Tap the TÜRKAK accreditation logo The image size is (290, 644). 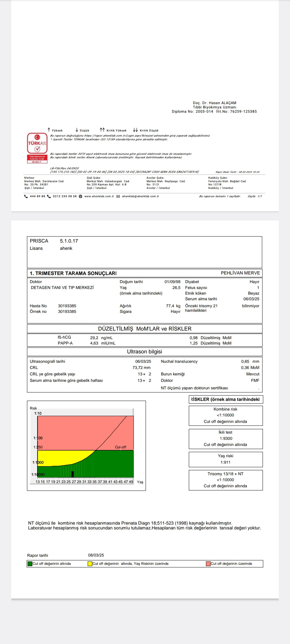coord(37,148)
